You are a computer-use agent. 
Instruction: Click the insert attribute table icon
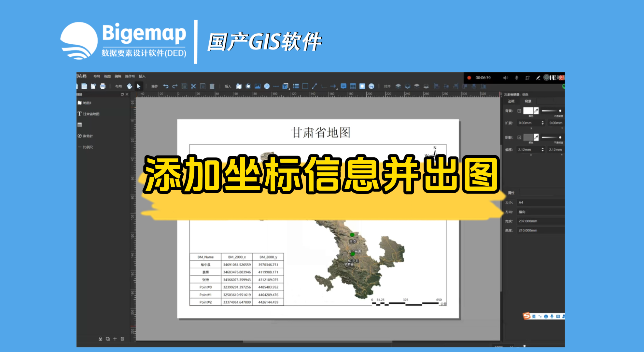pos(353,86)
